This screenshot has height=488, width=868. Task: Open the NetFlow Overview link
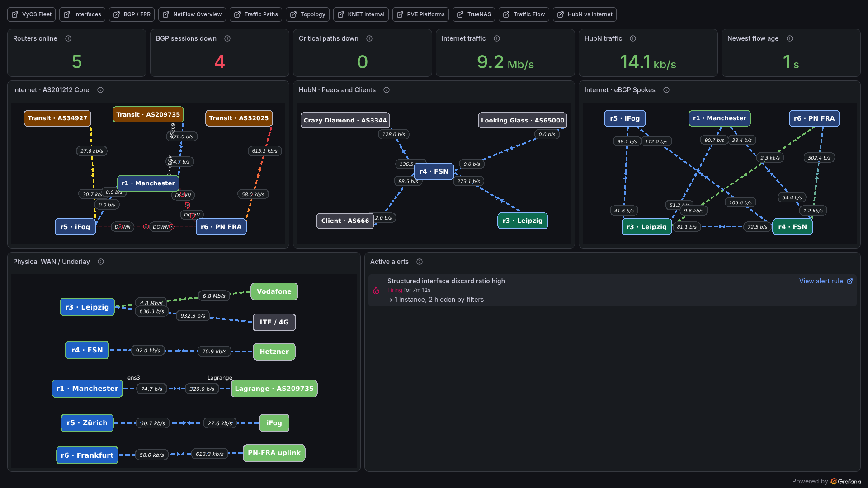(x=192, y=14)
